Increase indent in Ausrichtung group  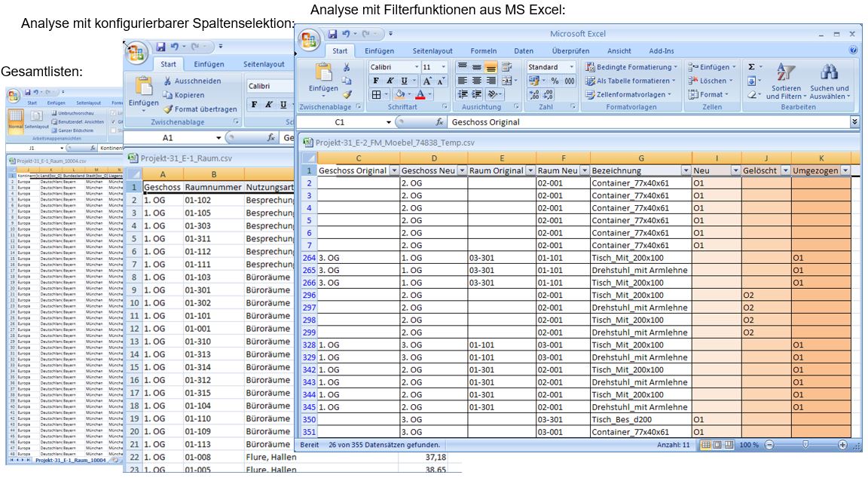477,95
